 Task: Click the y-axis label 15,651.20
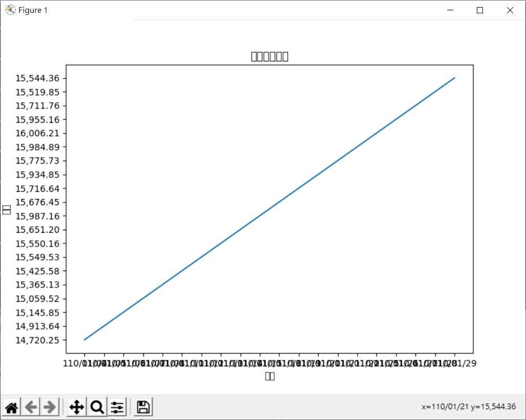pos(37,230)
